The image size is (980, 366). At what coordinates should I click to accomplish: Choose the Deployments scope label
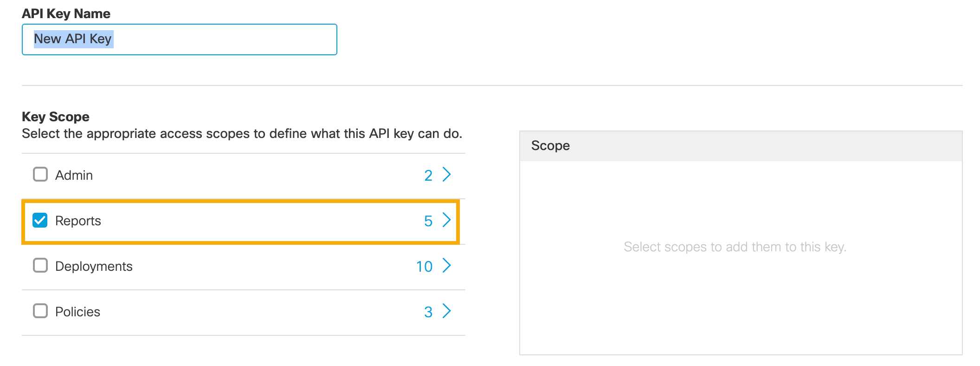click(x=94, y=267)
